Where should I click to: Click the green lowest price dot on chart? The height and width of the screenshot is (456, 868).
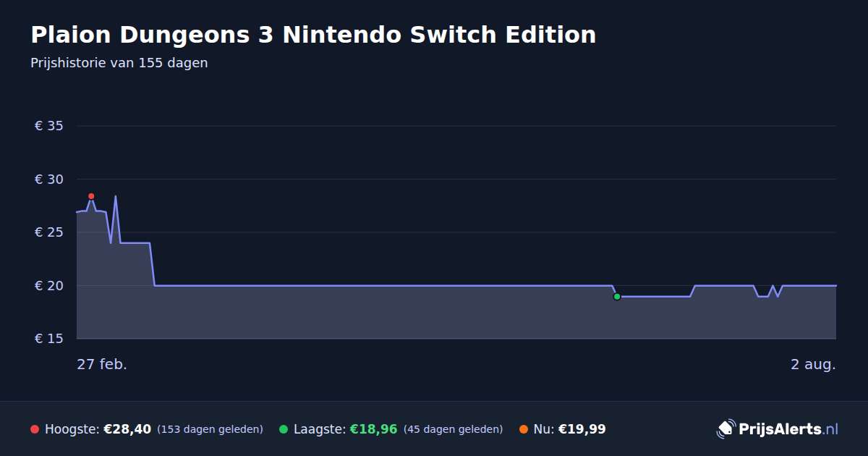tap(617, 297)
